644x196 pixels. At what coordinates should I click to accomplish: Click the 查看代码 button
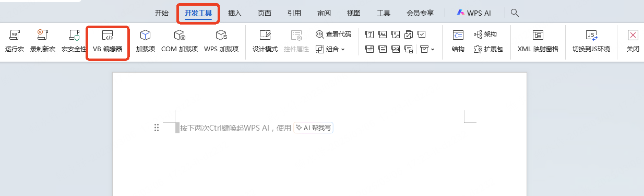tap(333, 34)
